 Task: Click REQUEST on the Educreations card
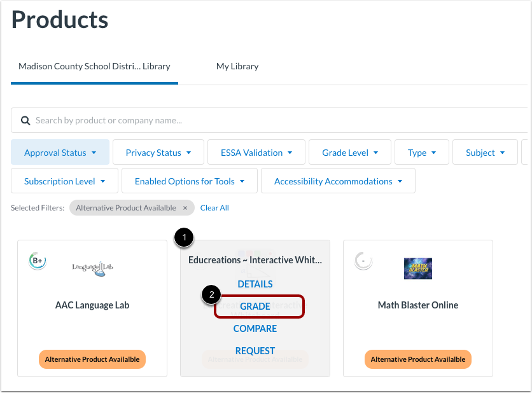255,351
